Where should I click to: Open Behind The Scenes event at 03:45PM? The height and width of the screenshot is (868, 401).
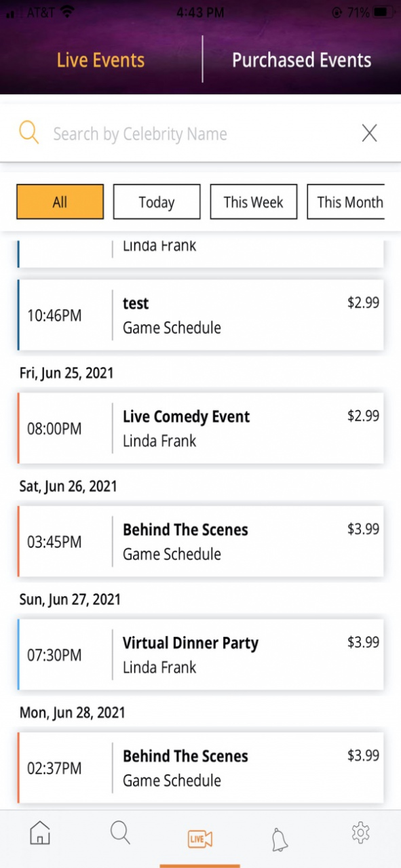[x=201, y=542]
